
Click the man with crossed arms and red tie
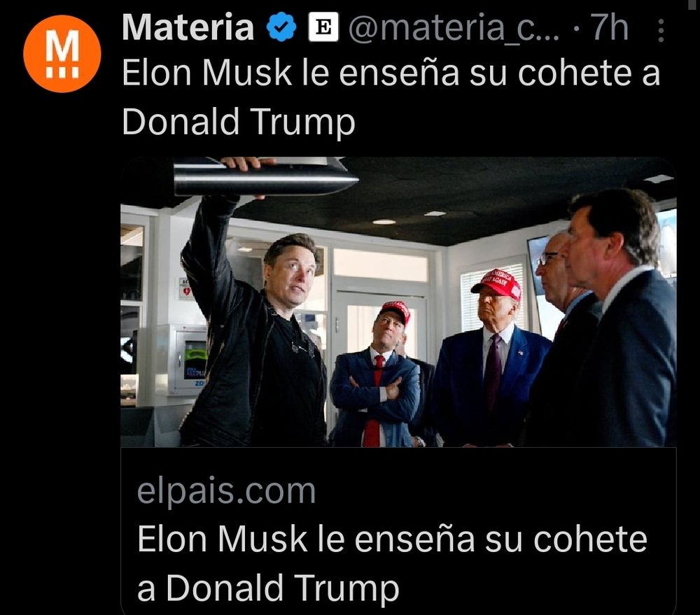377,375
